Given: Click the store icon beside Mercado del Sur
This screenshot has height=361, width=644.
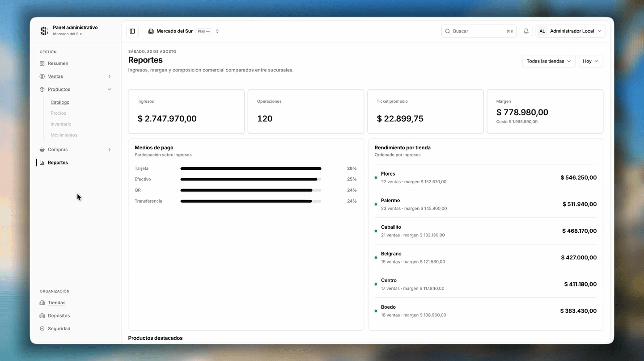Looking at the screenshot, I should tap(151, 31).
